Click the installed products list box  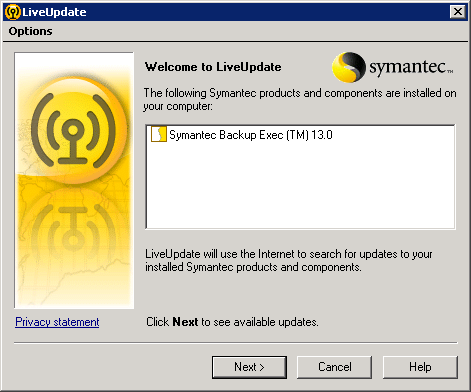pyautogui.click(x=300, y=177)
